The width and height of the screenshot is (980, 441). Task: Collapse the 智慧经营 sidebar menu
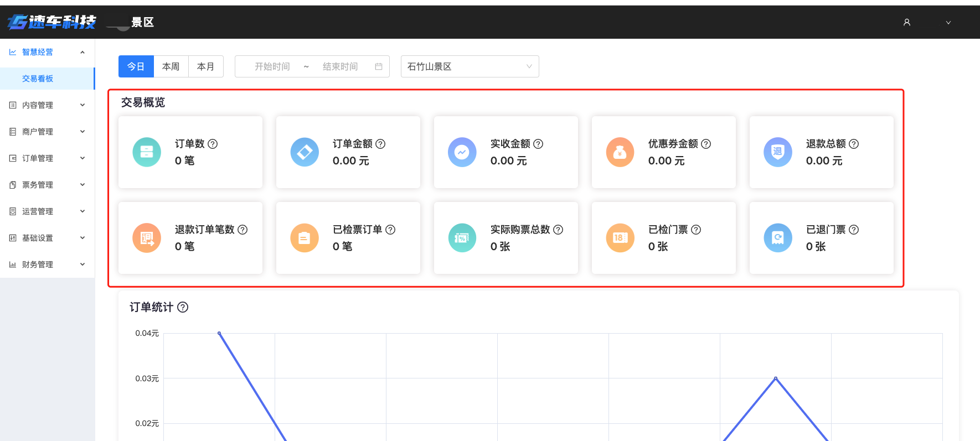tap(82, 52)
